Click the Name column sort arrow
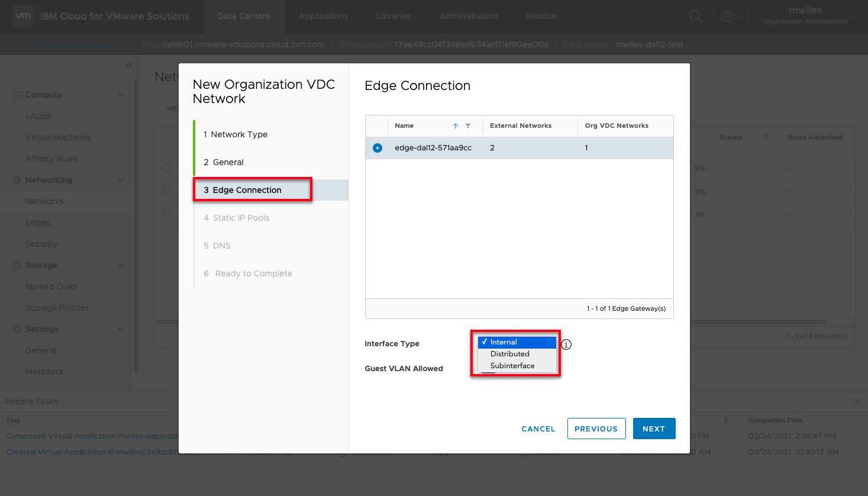Screen dimensions: 868x496 pyautogui.click(x=456, y=126)
